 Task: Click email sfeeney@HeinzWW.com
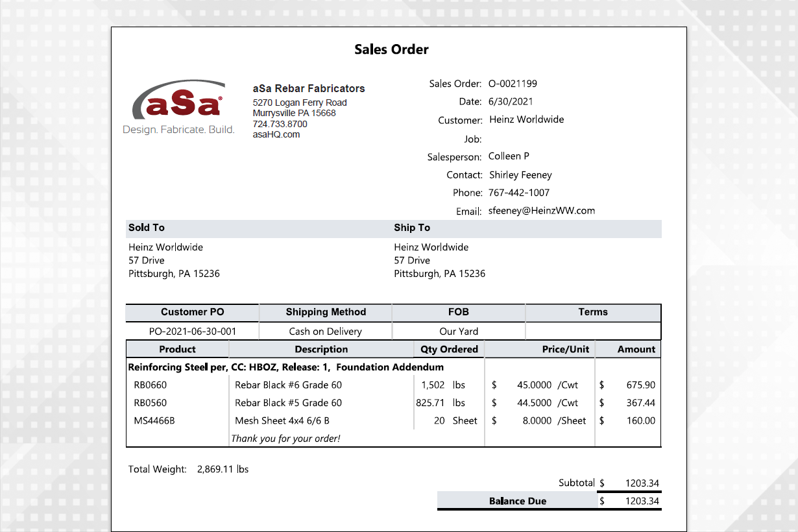point(541,210)
